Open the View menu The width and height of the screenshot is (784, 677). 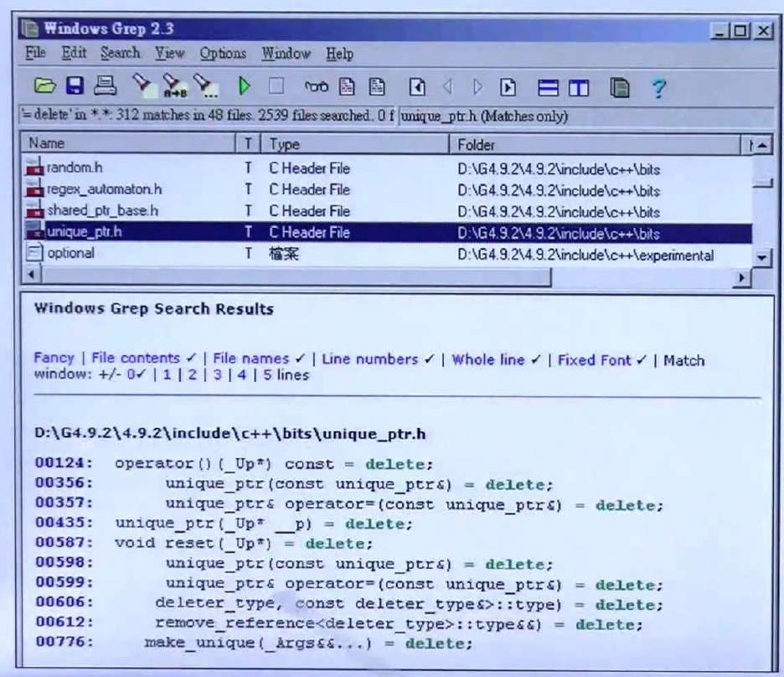click(169, 53)
